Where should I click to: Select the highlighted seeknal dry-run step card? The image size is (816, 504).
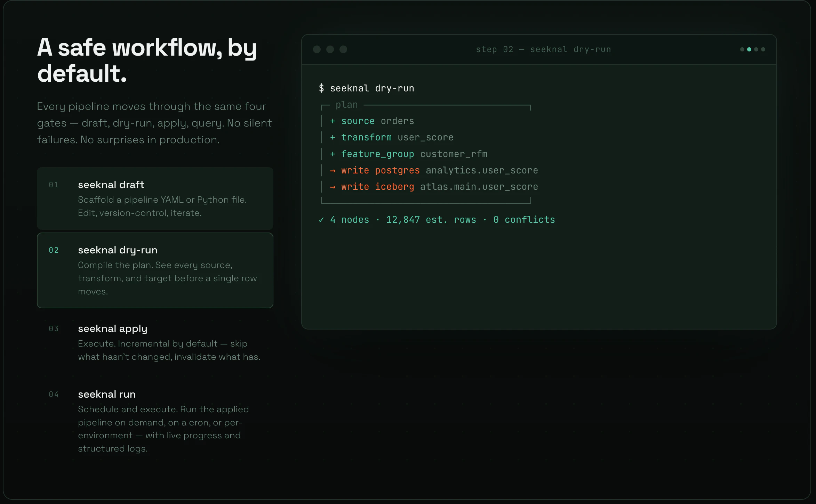[x=155, y=270]
